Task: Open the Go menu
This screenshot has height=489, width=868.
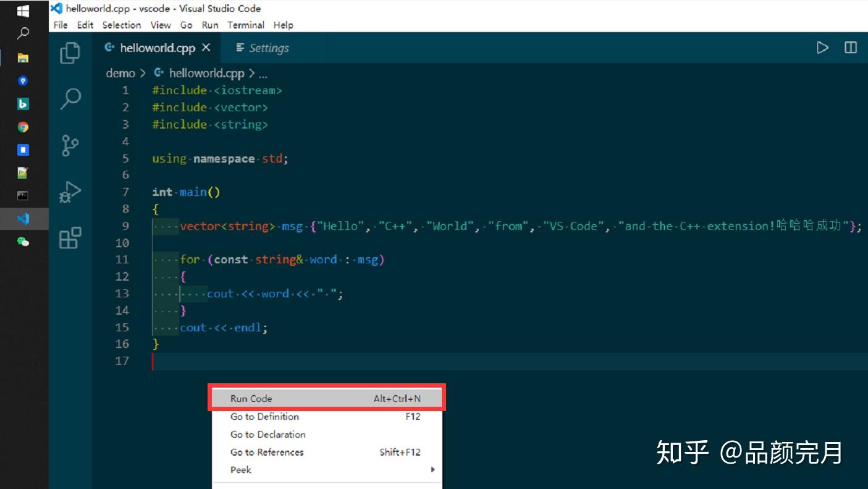Action: pyautogui.click(x=187, y=25)
